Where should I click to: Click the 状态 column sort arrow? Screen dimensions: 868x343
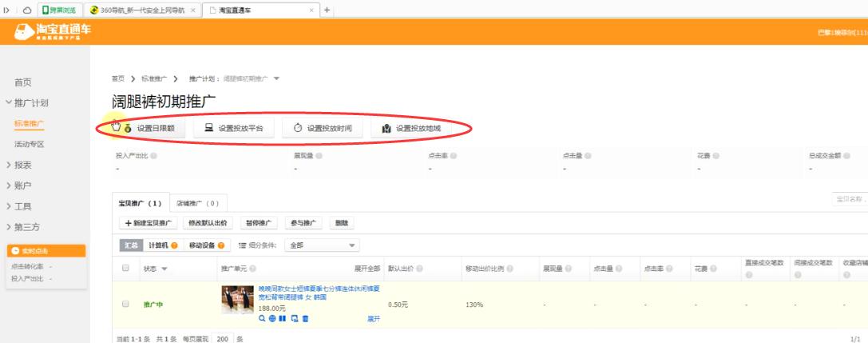164,269
